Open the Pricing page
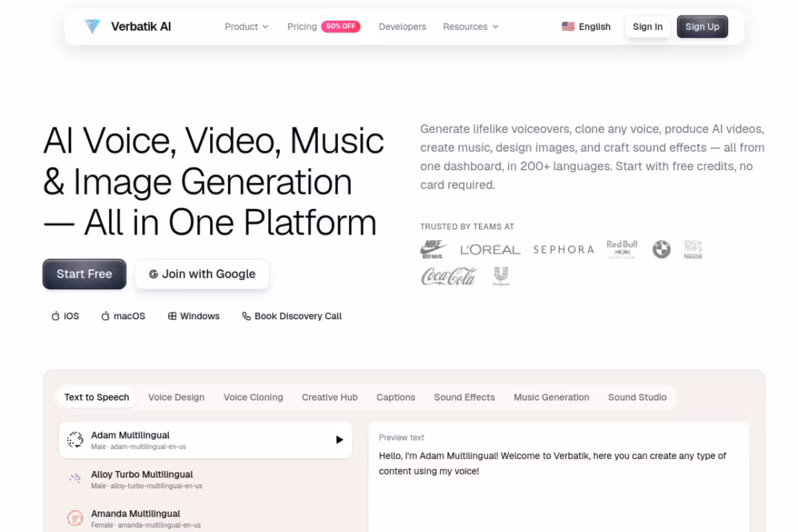This screenshot has width=798, height=532. coord(302,27)
